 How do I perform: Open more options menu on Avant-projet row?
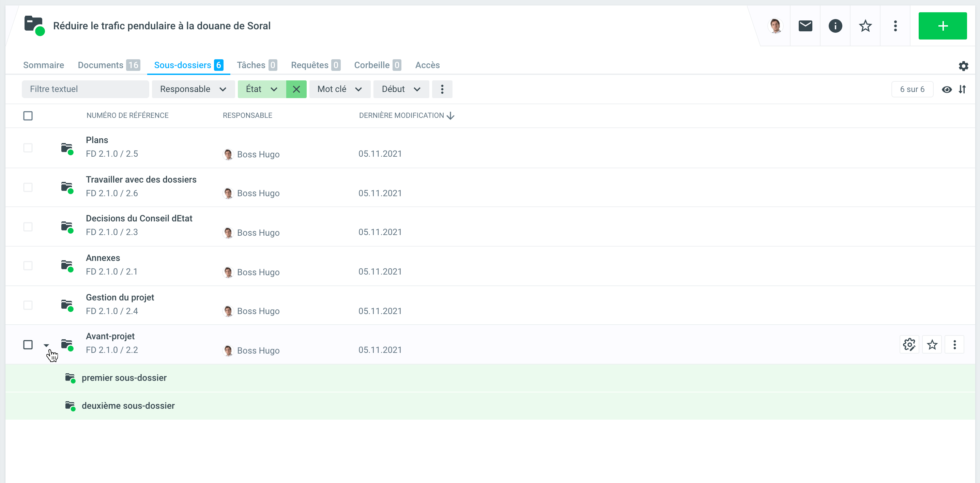point(954,345)
